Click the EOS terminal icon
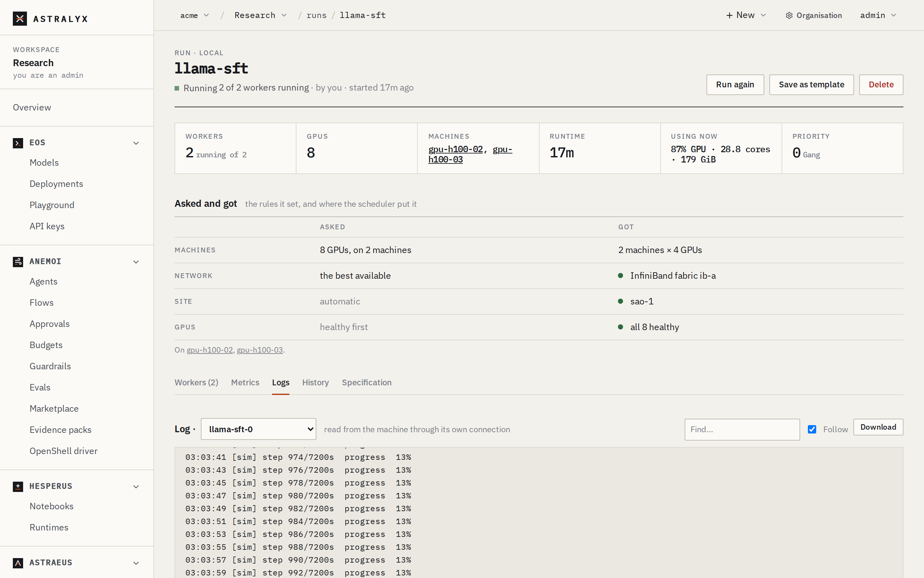Image resolution: width=924 pixels, height=578 pixels. pos(18,143)
